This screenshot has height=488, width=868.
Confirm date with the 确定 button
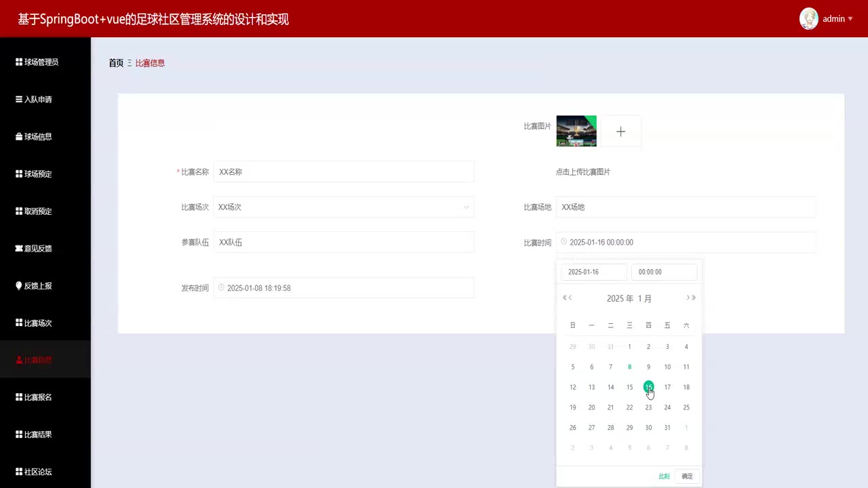click(x=687, y=476)
